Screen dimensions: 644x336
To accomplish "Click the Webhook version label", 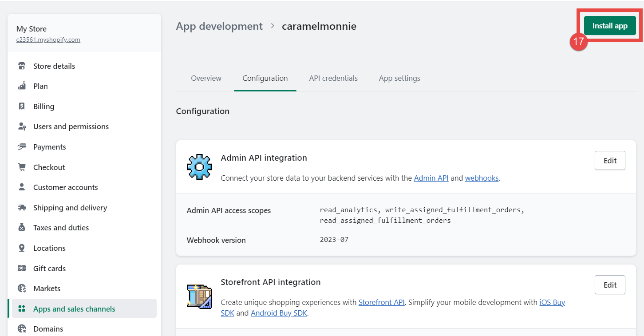I will (x=216, y=240).
